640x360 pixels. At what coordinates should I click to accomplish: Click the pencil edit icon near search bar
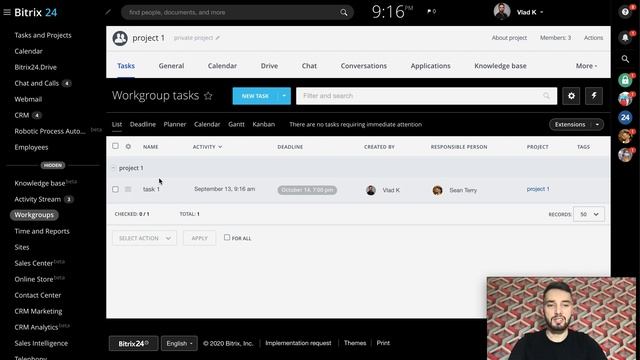pyautogui.click(x=108, y=12)
